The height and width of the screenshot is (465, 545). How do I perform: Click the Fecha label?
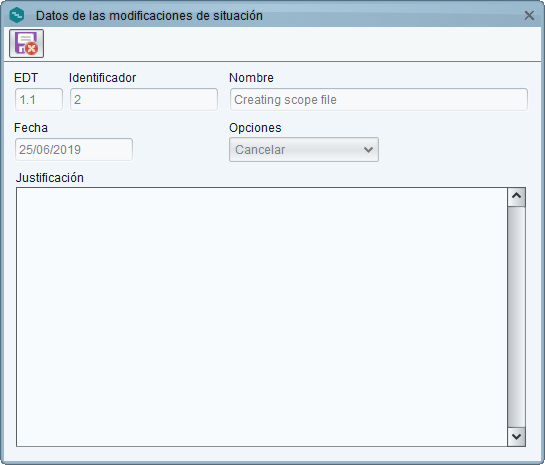[x=31, y=128]
